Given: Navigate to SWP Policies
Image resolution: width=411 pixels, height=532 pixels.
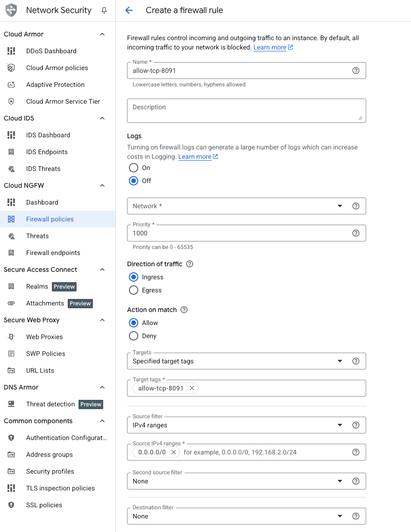Looking at the screenshot, I should pos(44,354).
